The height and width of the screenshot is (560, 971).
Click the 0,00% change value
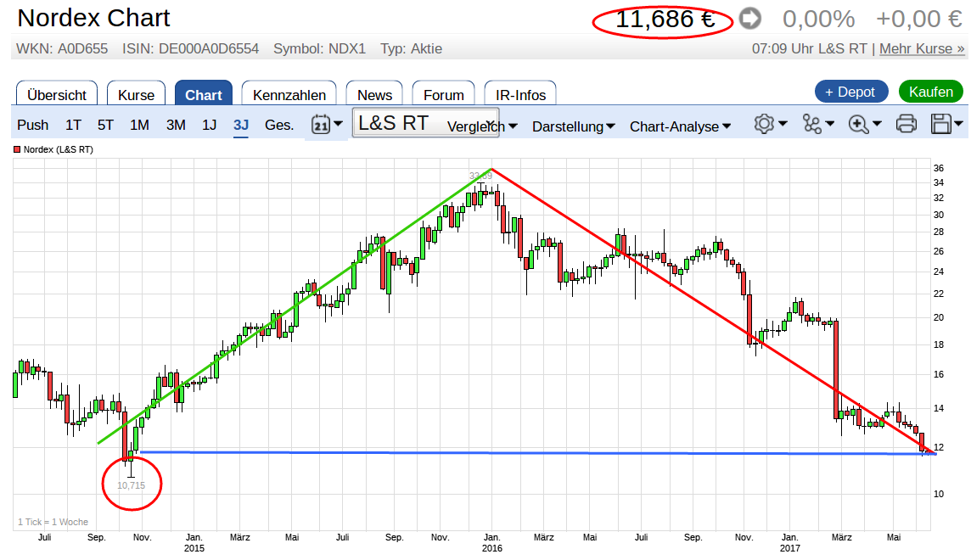819,20
